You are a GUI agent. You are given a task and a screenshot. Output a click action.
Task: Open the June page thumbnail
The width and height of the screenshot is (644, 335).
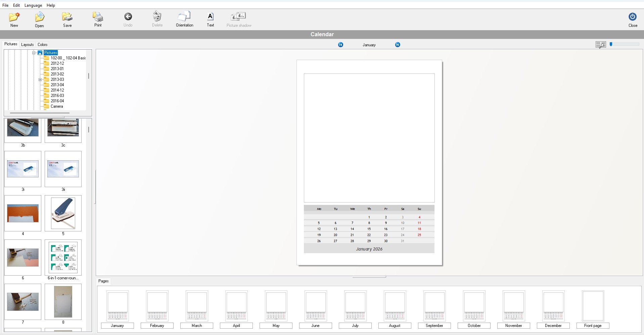click(316, 306)
